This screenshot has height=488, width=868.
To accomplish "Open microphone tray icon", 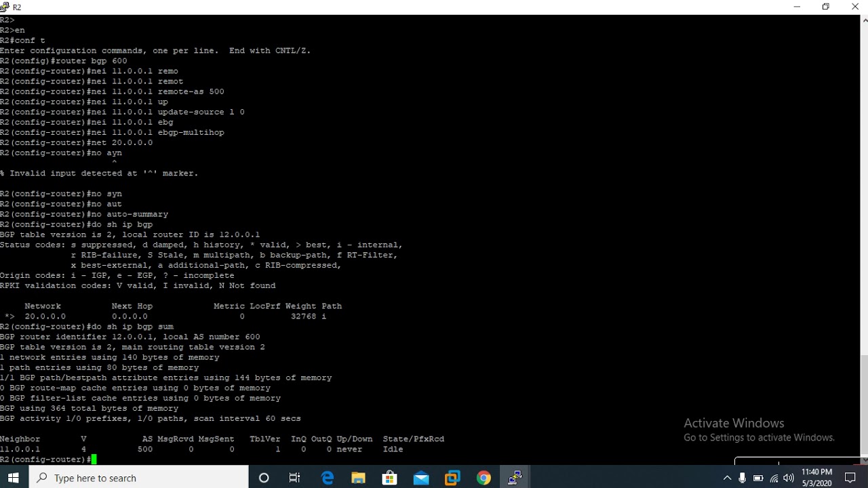I will 743,478.
